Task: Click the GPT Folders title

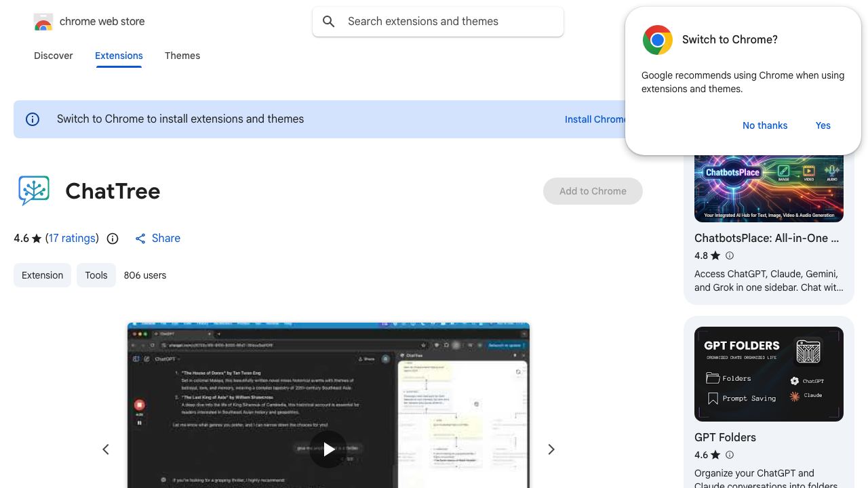Action: tap(725, 438)
